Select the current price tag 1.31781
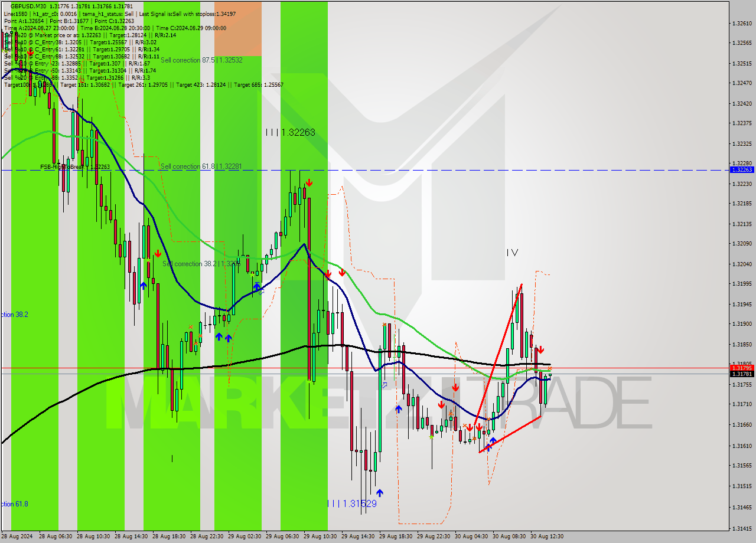The width and height of the screenshot is (756, 543). point(742,374)
